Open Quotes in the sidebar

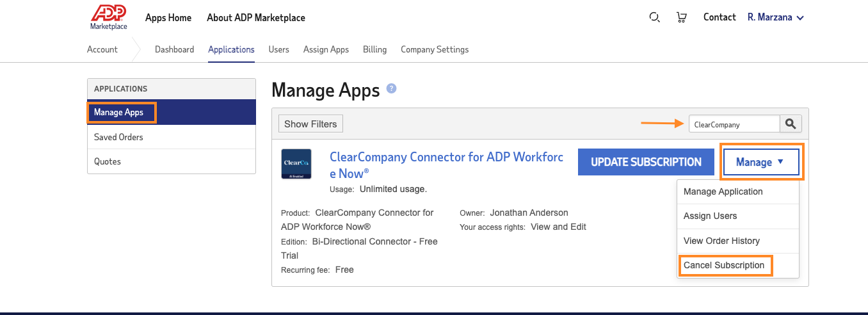point(172,161)
